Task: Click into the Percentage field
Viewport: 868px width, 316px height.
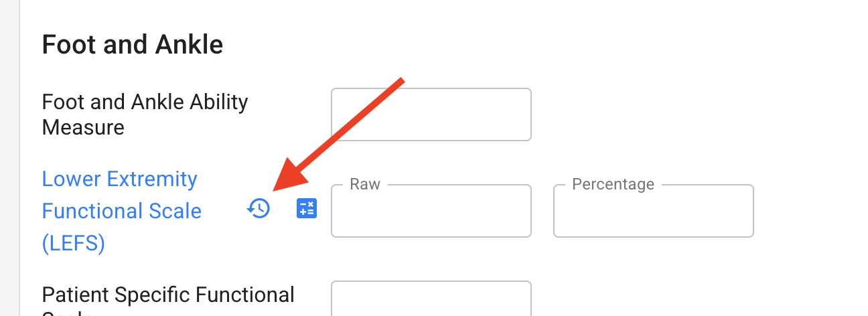Action: tap(654, 211)
